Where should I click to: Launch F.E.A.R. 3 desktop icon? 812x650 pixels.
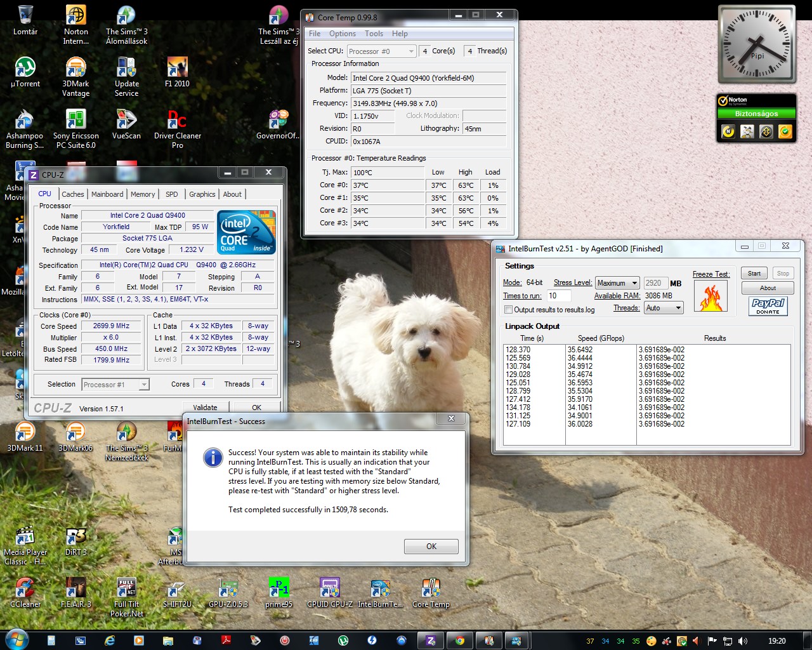point(76,592)
